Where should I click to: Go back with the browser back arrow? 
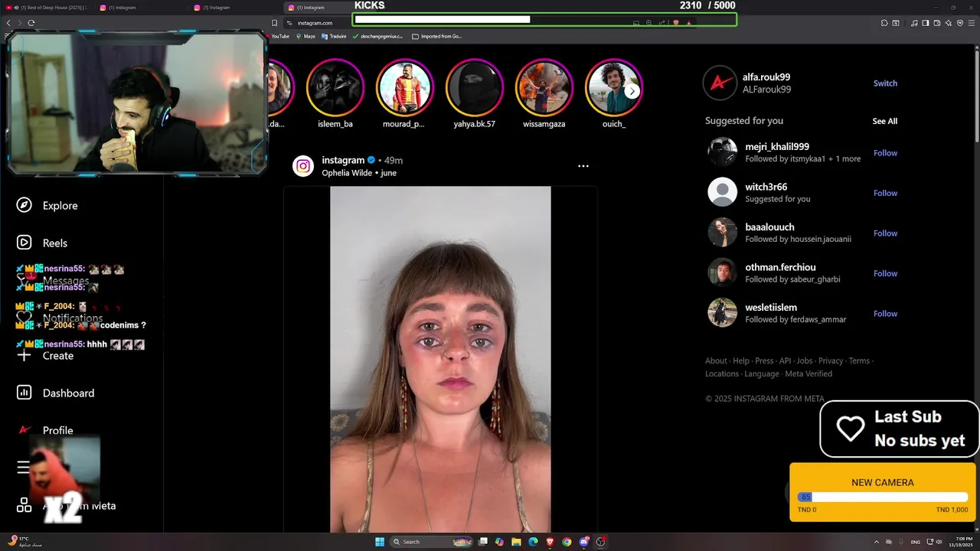coord(9,23)
